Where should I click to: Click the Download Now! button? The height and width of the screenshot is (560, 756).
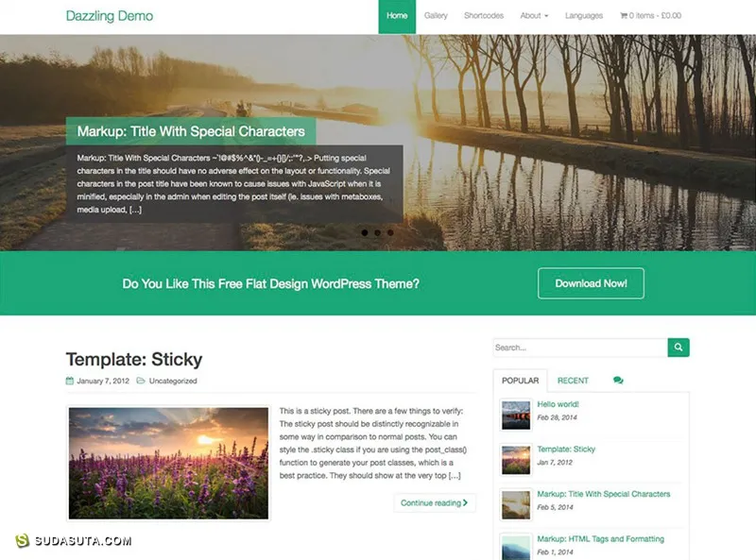click(591, 283)
